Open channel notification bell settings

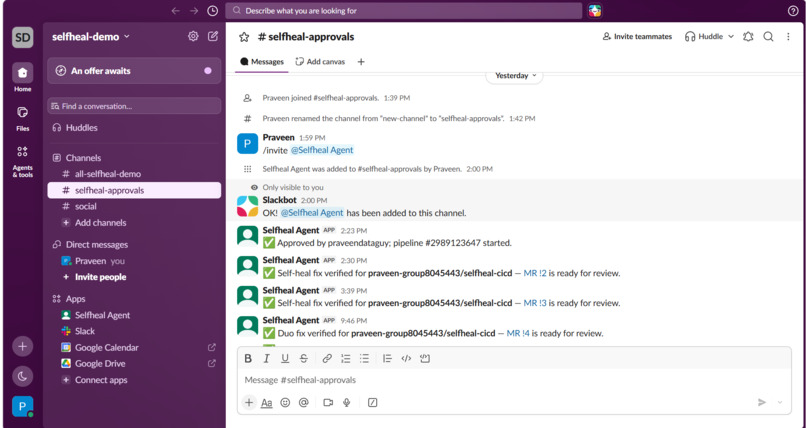click(748, 36)
